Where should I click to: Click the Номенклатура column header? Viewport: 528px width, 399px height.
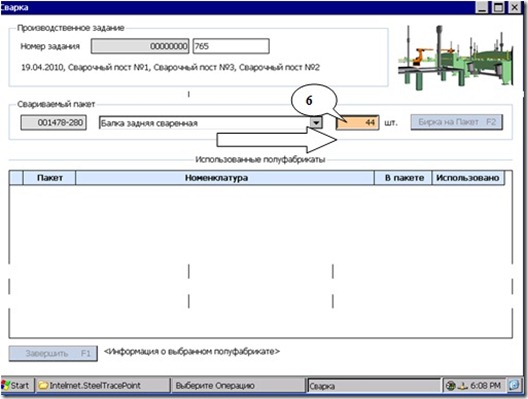tap(225, 178)
